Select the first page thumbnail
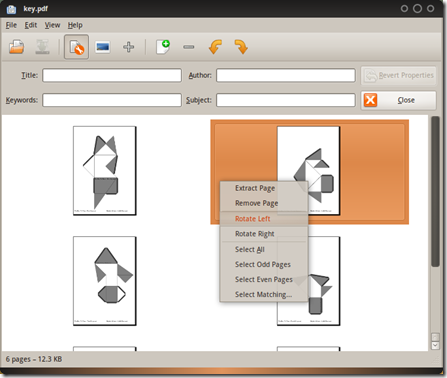The width and height of the screenshot is (447, 378). click(105, 171)
